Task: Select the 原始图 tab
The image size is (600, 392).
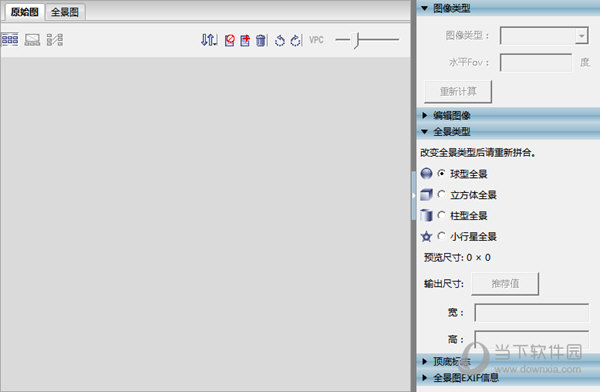Action: pyautogui.click(x=24, y=12)
